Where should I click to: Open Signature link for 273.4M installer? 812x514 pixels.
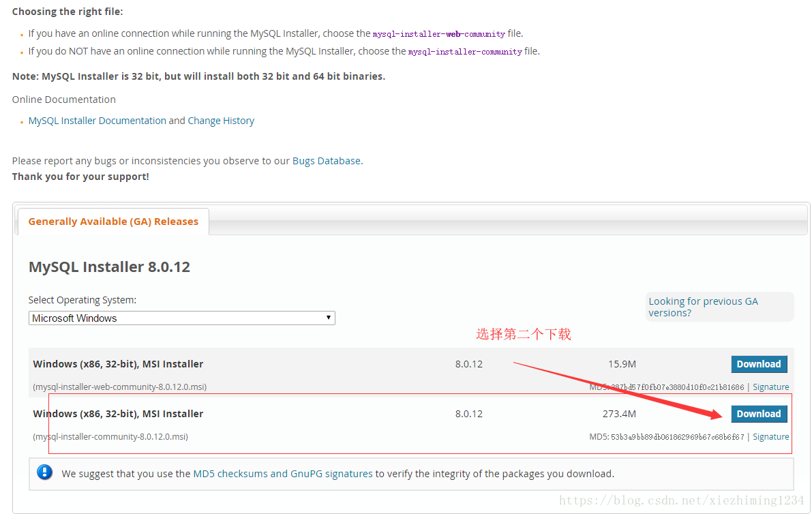point(770,437)
